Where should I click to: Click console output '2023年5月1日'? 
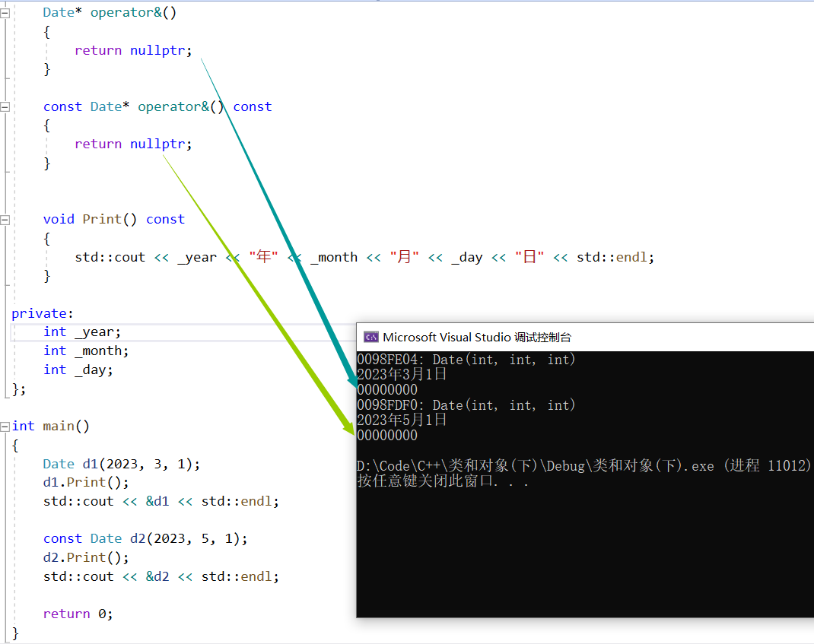(402, 420)
